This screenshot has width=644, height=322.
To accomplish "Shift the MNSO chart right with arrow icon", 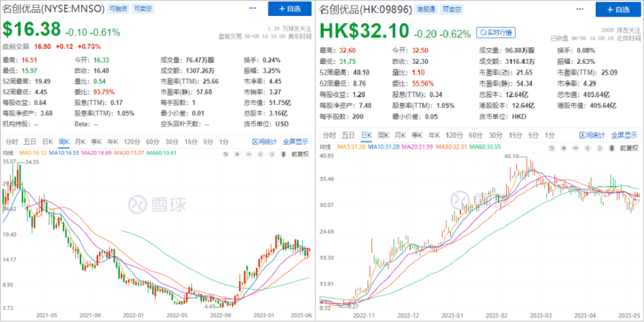I will tap(272, 154).
